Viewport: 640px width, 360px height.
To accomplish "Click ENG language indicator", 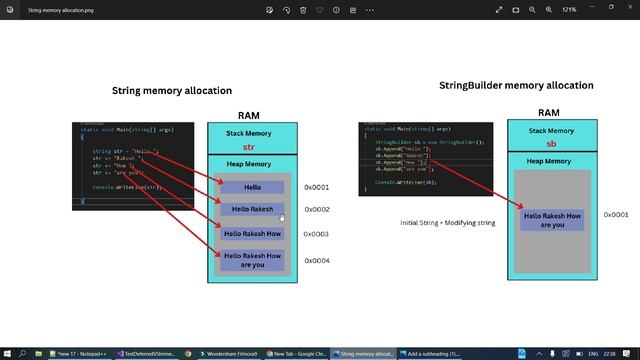I will coord(593,354).
